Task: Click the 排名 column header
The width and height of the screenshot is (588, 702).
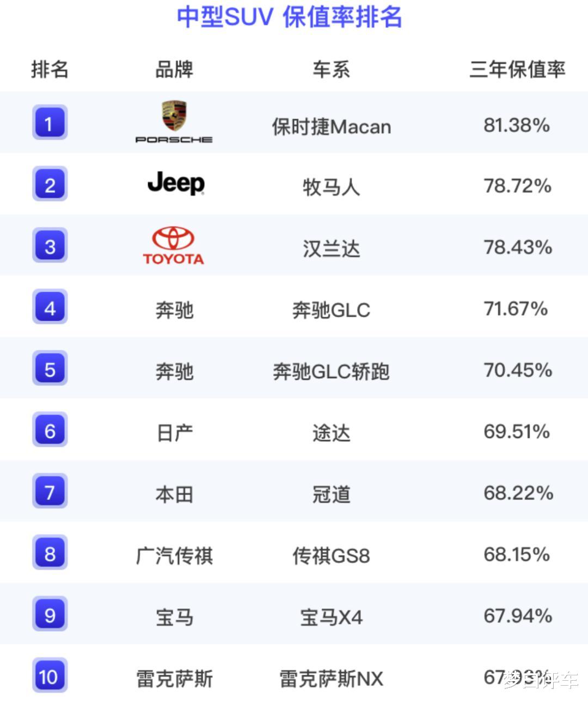Action: [50, 70]
